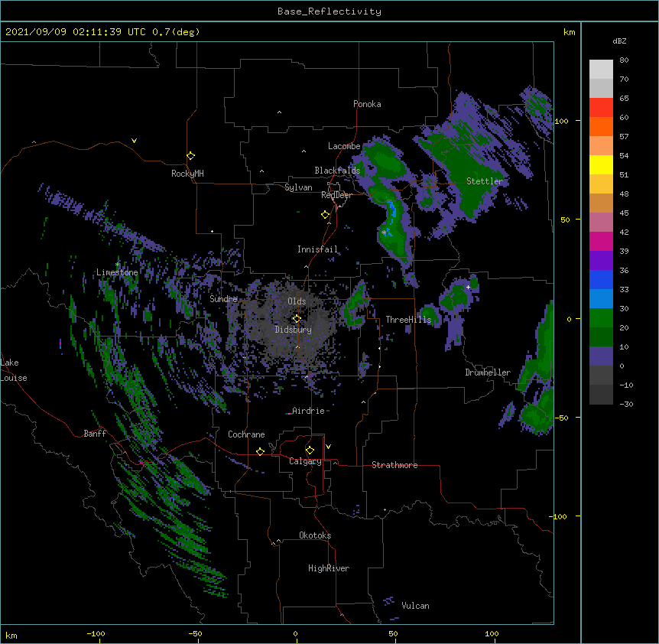Click the yellow v marker northwest of RockyMH
The height and width of the screenshot is (644, 659).
point(134,141)
